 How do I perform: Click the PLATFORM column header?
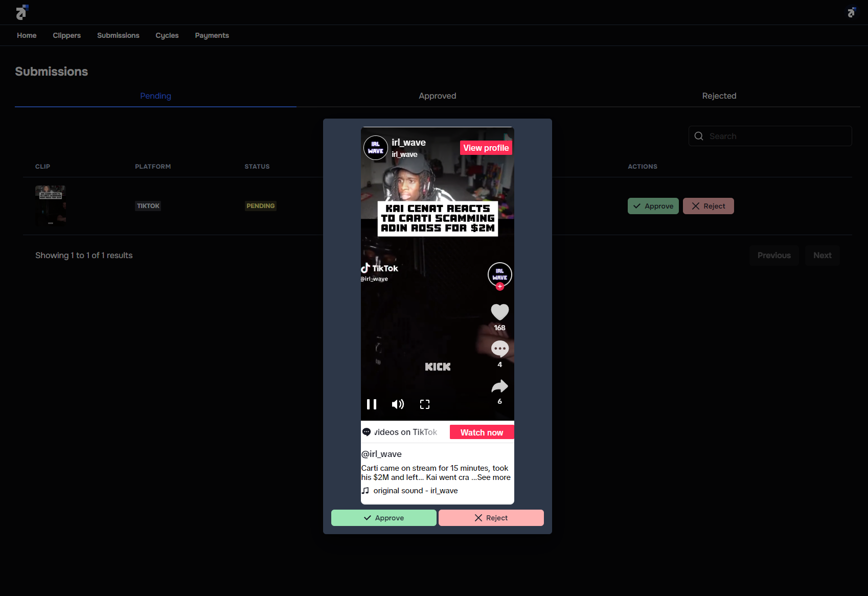153,167
